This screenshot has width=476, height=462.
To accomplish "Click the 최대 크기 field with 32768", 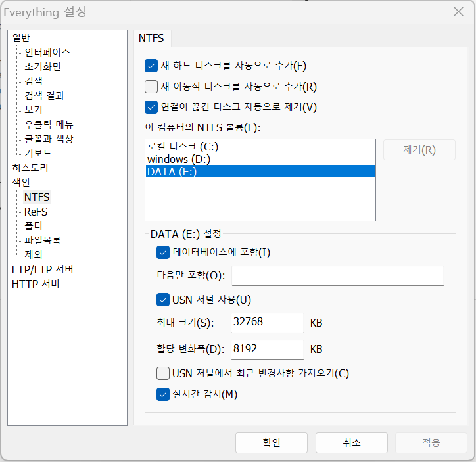I will pos(267,323).
